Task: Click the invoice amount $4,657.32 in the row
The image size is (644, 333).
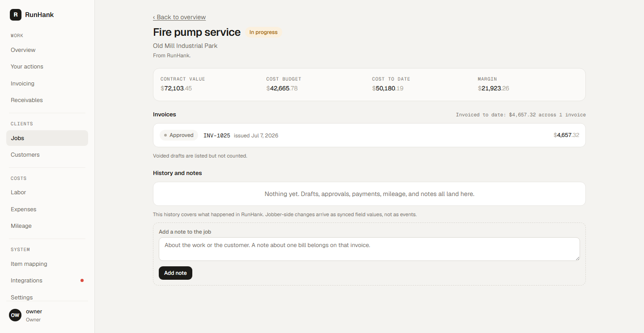Action: coord(566,135)
